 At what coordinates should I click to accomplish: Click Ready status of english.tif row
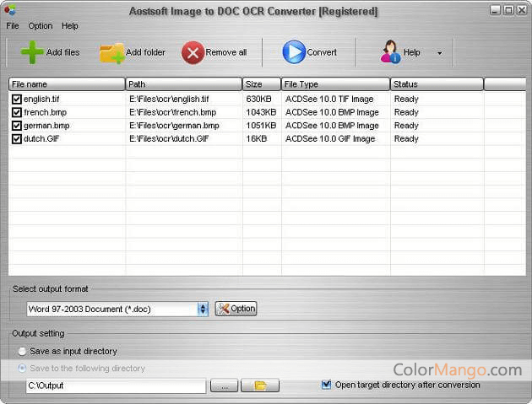(406, 99)
